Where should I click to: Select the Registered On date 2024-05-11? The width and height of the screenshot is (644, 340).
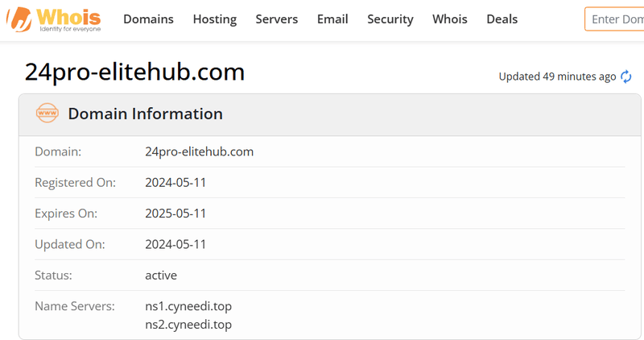coord(175,183)
